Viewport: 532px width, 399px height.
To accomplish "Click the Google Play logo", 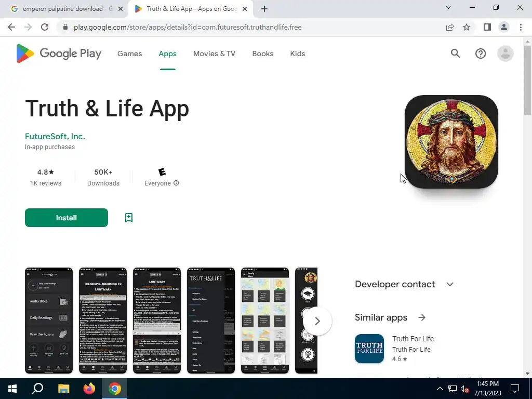I will (59, 54).
